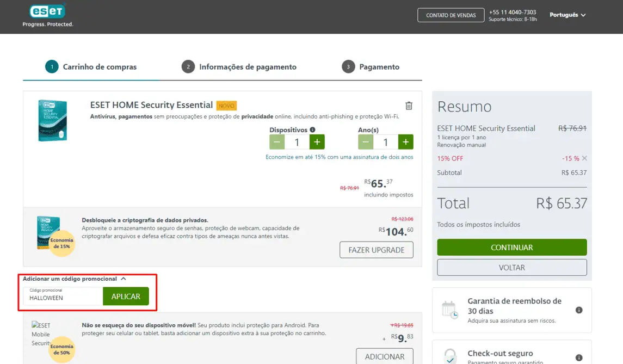Open the info icon for Check-out seguro
The height and width of the screenshot is (364, 623).
tap(579, 357)
